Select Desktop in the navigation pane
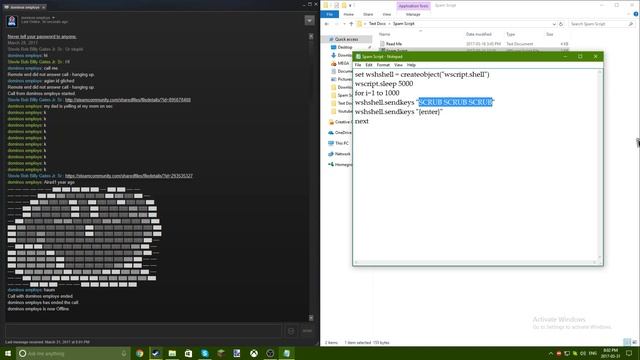Image resolution: width=640 pixels, height=360 pixels. [x=344, y=47]
